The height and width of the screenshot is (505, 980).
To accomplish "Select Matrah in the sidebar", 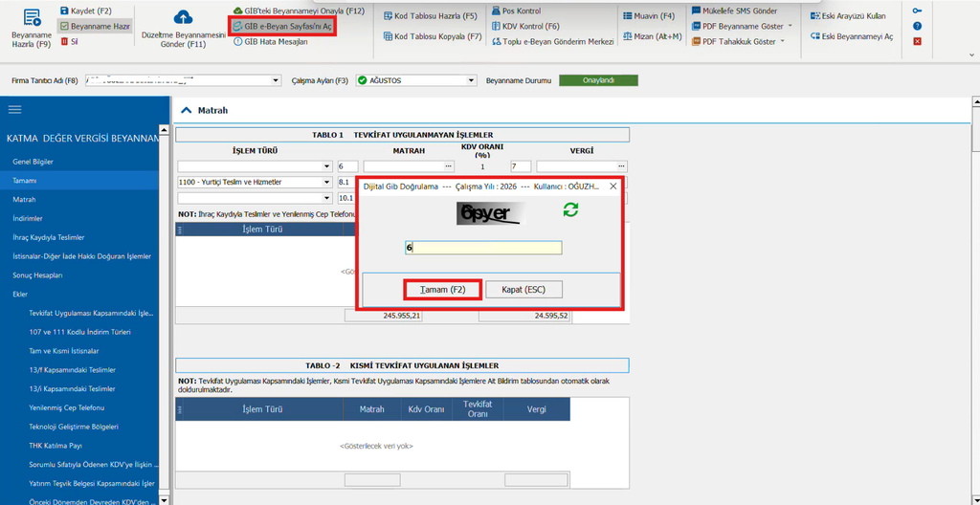I will [24, 199].
